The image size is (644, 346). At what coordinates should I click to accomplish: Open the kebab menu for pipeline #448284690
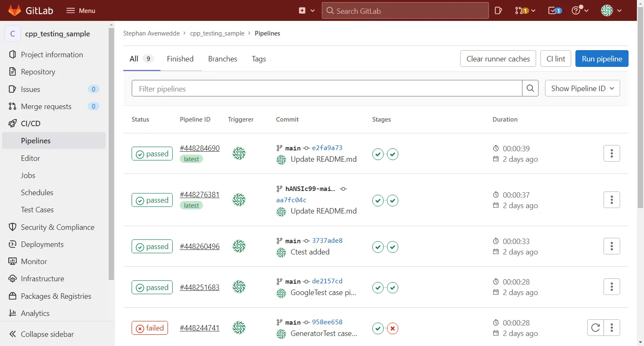pos(612,153)
